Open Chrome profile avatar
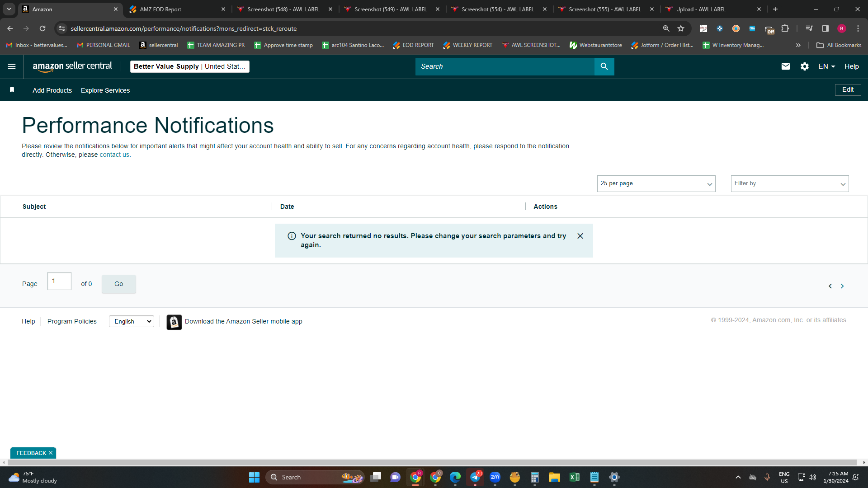Viewport: 868px width, 488px height. click(842, 28)
